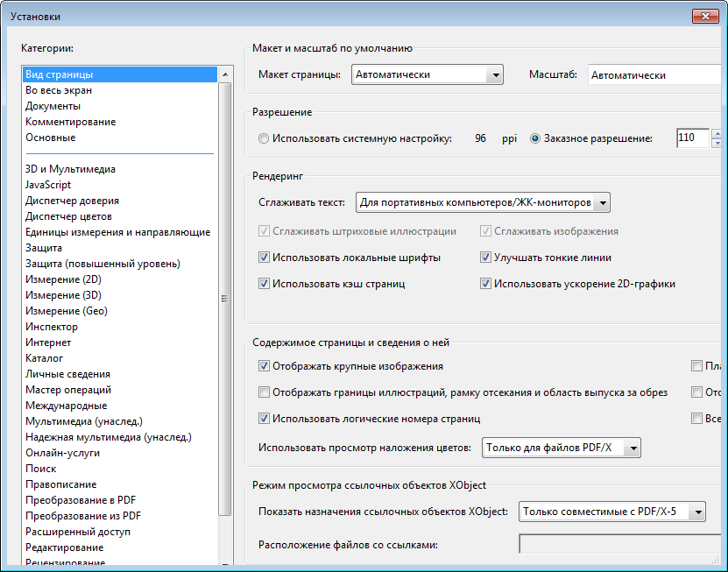Toggle "Использовать логические номера страниц" checkbox

coord(264,419)
